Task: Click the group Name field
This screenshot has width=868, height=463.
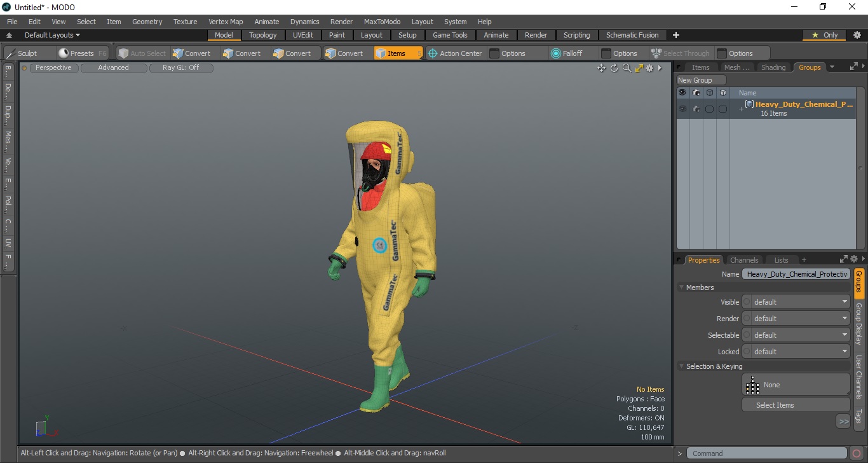Action: [796, 274]
